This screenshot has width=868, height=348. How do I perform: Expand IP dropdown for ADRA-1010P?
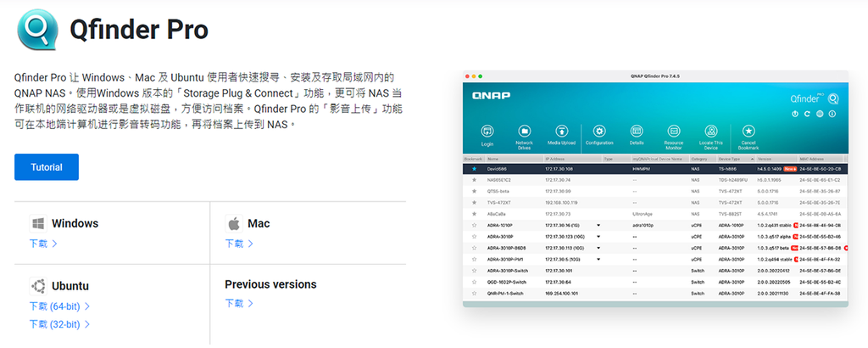(598, 226)
